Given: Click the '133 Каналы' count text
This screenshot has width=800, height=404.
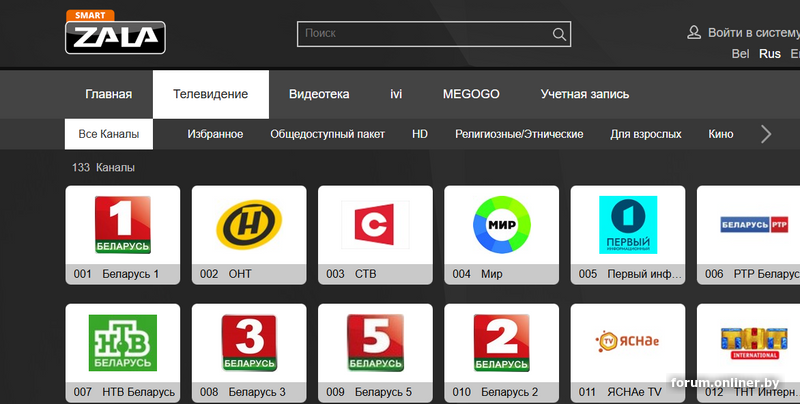Looking at the screenshot, I should pos(103,167).
